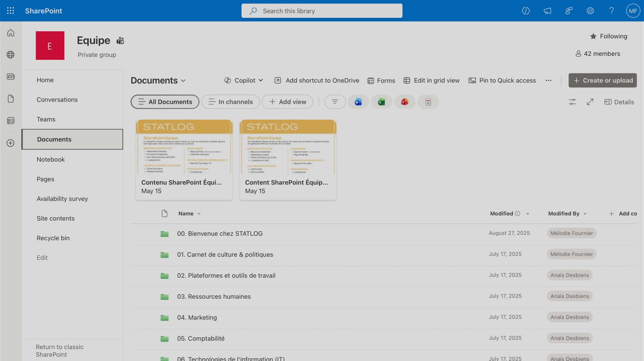Open Notebook in site navigation
Screen dimensions: 644x361
51,159
